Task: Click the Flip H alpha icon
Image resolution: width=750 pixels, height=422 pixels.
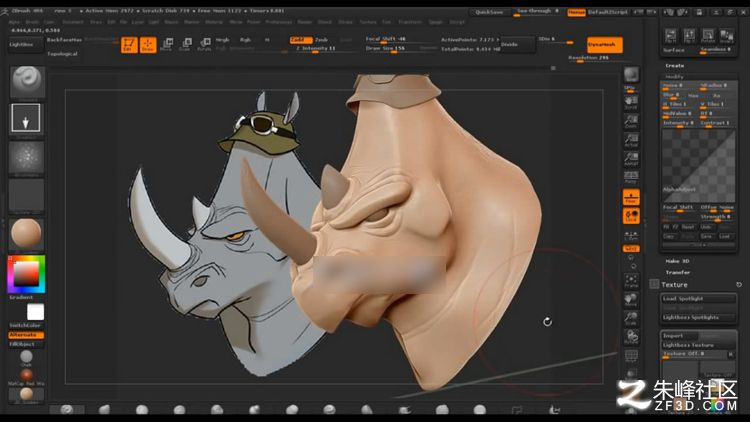Action: point(671,36)
